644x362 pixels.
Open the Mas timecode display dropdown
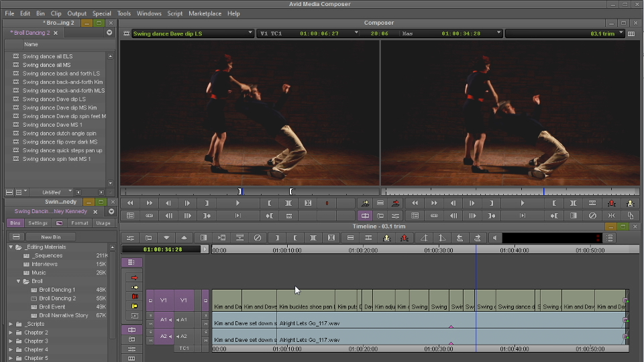[x=498, y=33]
